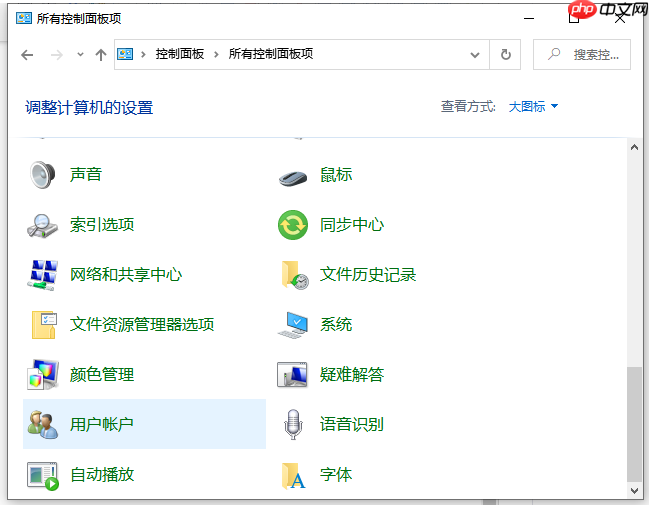Screen dimensions: 649x505
Task: Open the 自动播放 icon
Action: pyautogui.click(x=43, y=476)
